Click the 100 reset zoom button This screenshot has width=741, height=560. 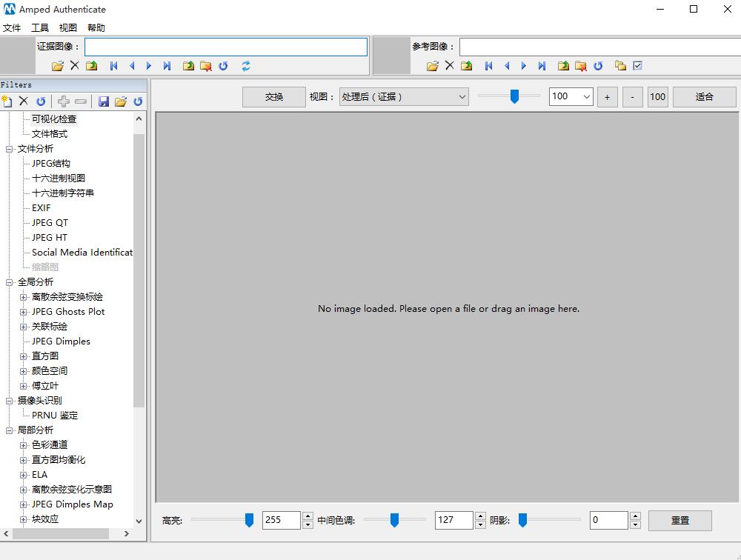pyautogui.click(x=657, y=97)
